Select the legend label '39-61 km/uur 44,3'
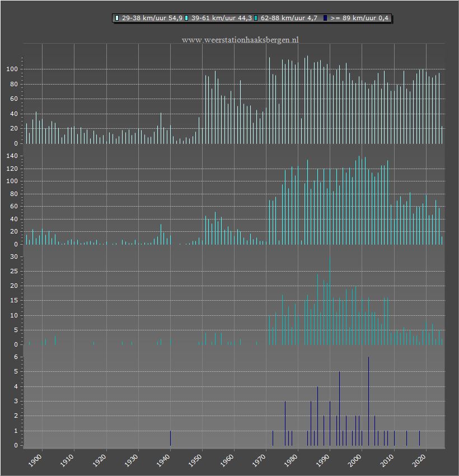Viewport: 459px width, 476px height. 222,18
